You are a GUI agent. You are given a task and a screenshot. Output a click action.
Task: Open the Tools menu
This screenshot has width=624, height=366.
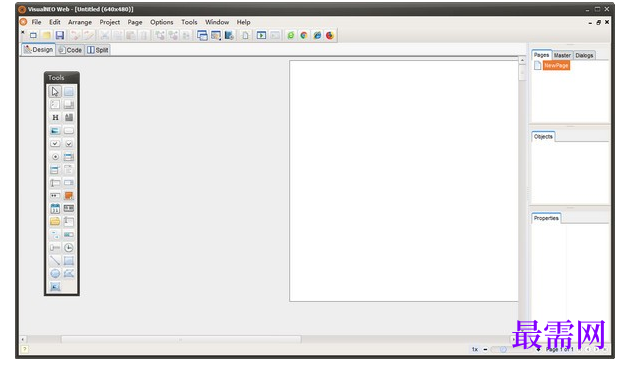(x=189, y=22)
